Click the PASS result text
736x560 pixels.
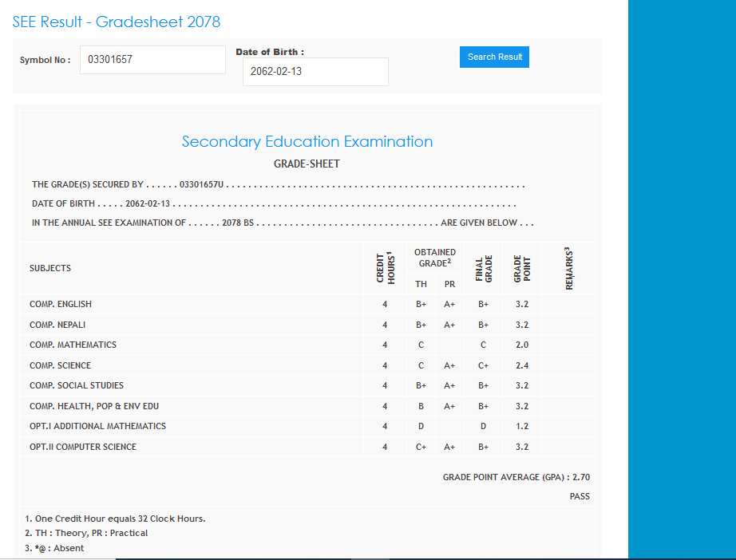pyautogui.click(x=580, y=496)
